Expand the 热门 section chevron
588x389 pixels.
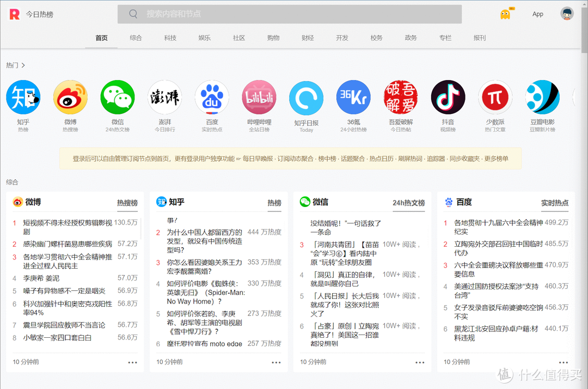click(23, 65)
